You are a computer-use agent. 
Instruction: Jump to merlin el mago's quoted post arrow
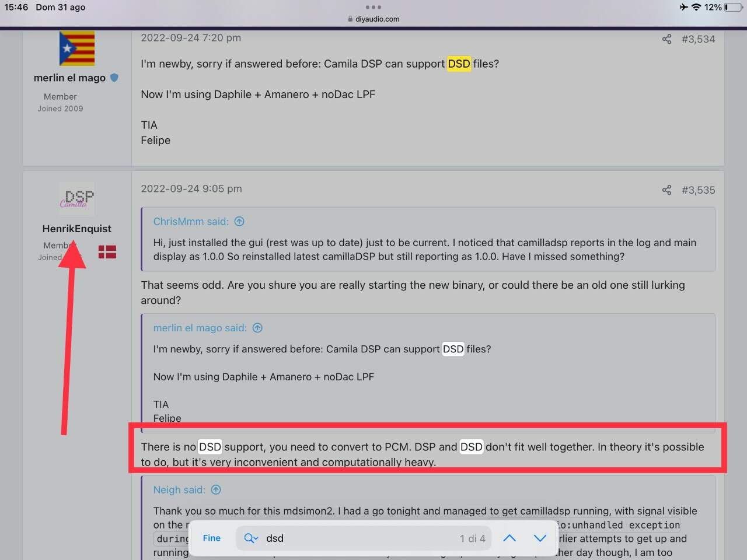[257, 328]
